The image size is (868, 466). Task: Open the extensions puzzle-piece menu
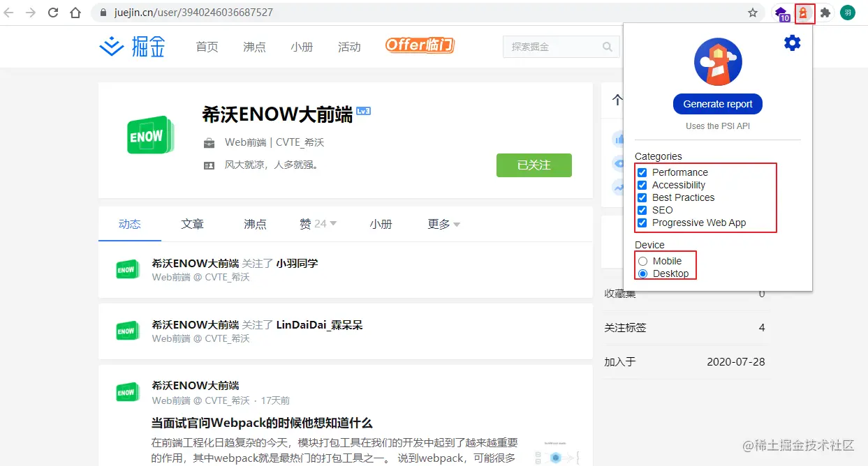click(825, 13)
